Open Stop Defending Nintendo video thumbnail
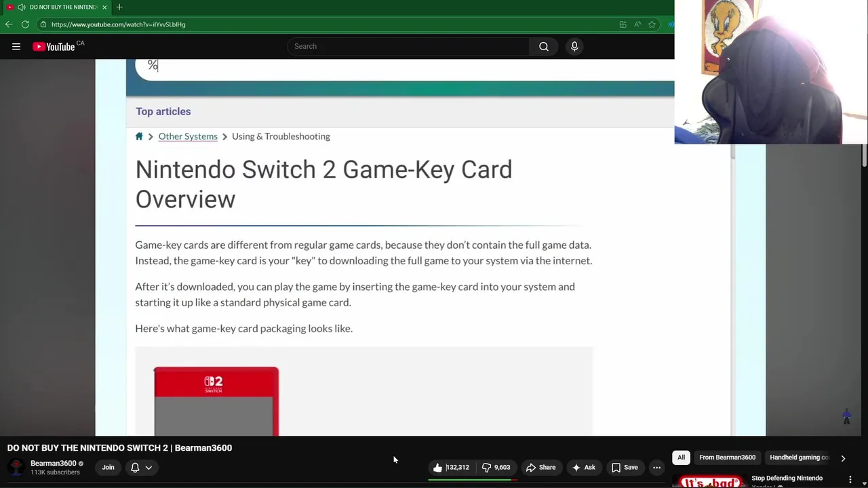The image size is (868, 488). 709,481
